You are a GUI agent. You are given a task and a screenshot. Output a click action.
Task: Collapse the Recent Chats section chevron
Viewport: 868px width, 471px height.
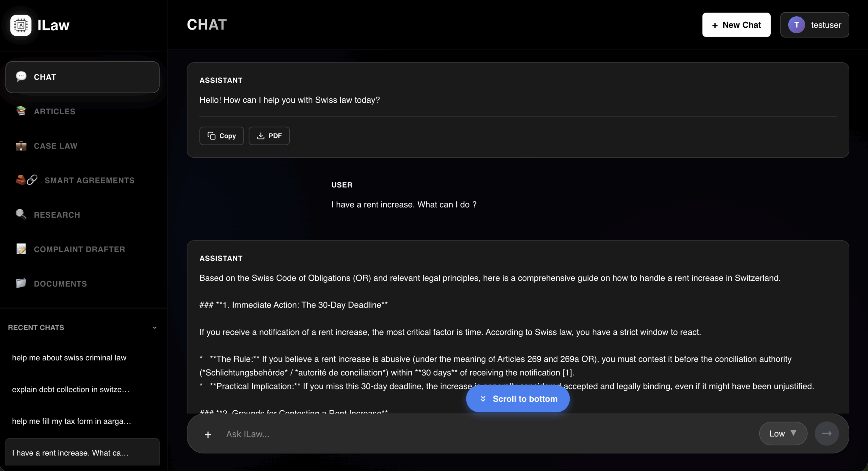[155, 328]
